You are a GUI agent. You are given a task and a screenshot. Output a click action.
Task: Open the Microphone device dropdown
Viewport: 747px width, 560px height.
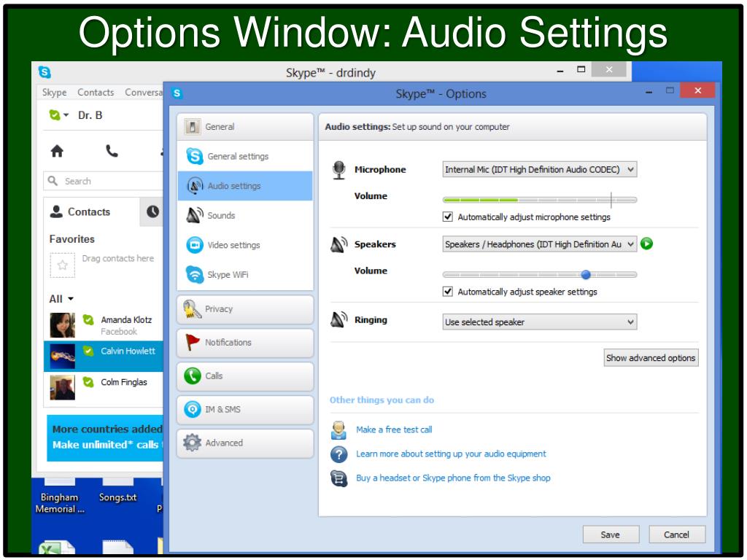[x=539, y=169]
